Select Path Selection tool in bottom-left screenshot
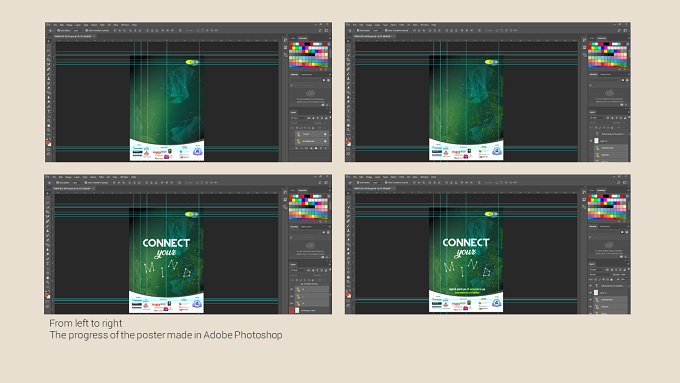The height and width of the screenshot is (383, 680). coord(48,268)
